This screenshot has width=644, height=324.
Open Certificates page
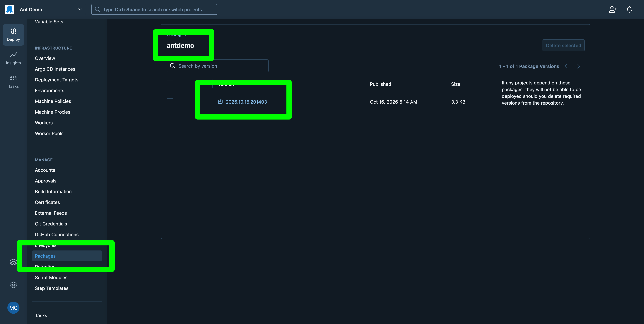tap(47, 202)
